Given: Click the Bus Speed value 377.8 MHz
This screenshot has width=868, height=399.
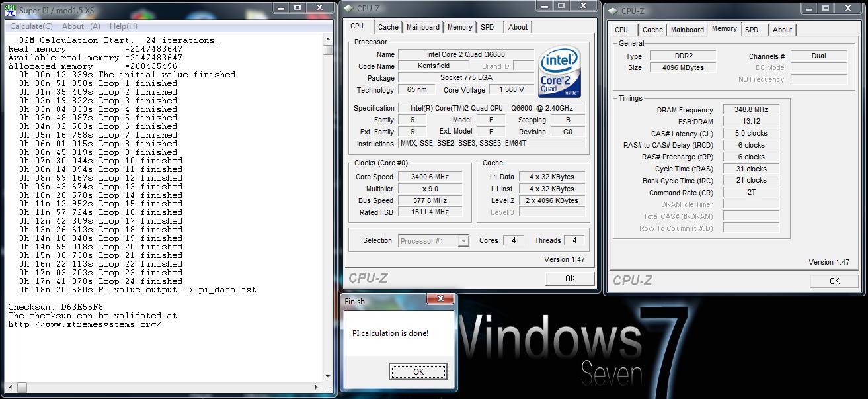Looking at the screenshot, I should (429, 200).
